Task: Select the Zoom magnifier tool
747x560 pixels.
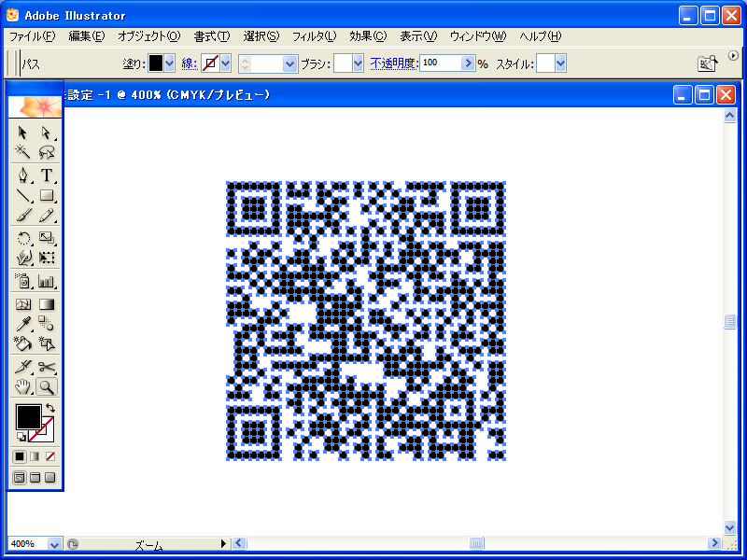Action: tap(46, 386)
